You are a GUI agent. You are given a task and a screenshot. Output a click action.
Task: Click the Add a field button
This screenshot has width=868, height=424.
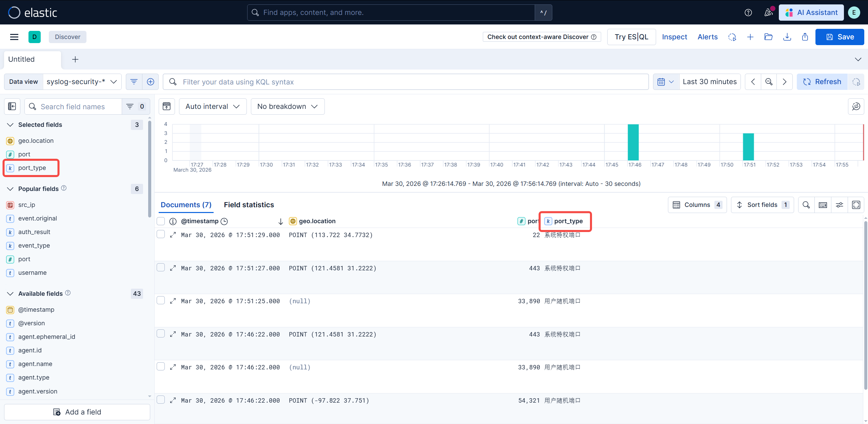click(77, 412)
